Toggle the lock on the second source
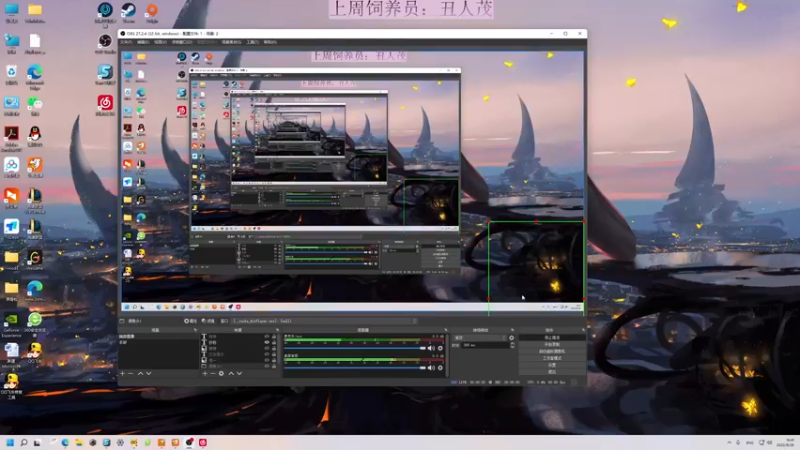This screenshot has height=450, width=800. pyautogui.click(x=274, y=342)
